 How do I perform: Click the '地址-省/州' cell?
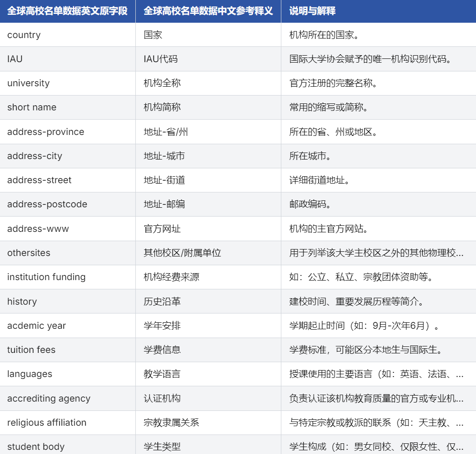tap(208, 132)
